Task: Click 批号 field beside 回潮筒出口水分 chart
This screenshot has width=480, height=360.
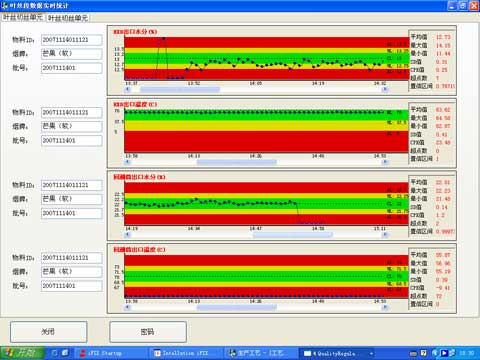Action: tap(72, 213)
